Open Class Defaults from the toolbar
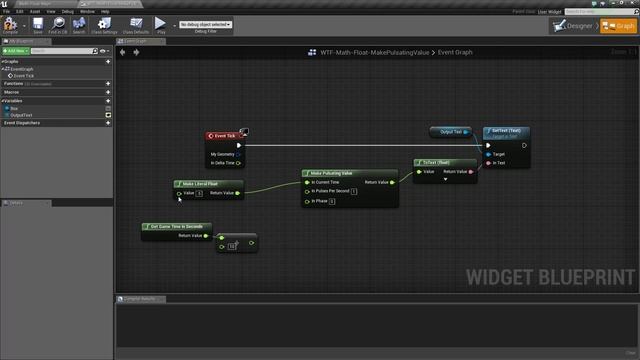 136,25
